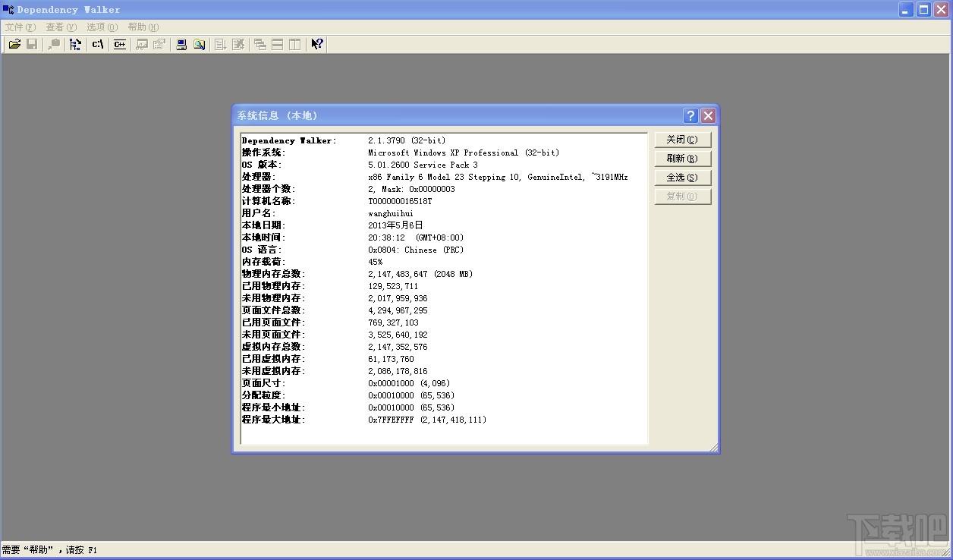Image resolution: width=953 pixels, height=560 pixels.
Task: Maximize the Dependency Walker window
Action: click(924, 9)
